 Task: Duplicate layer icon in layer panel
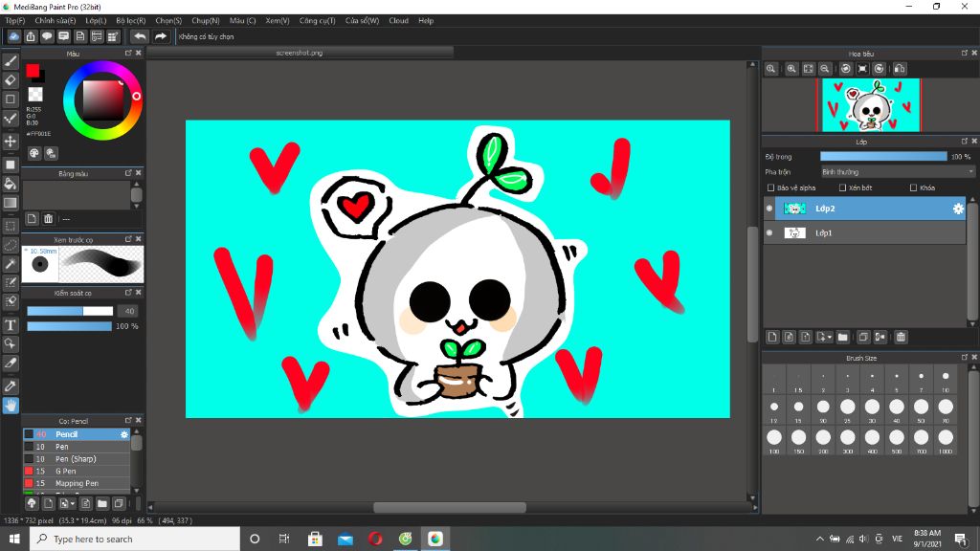863,337
